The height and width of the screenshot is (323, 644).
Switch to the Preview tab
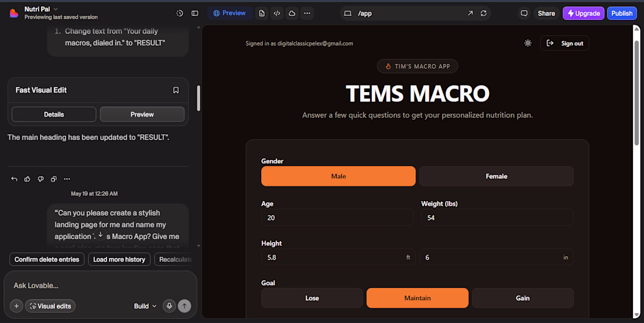pos(229,13)
